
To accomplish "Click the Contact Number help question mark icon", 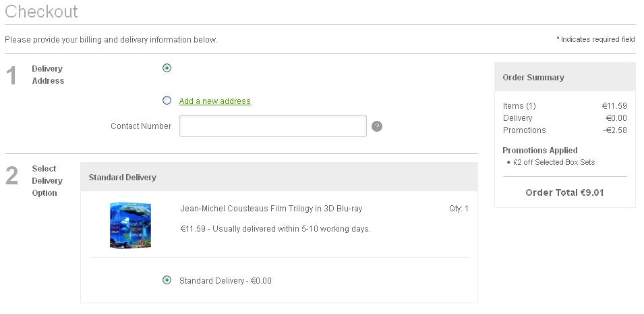I will pyautogui.click(x=377, y=126).
